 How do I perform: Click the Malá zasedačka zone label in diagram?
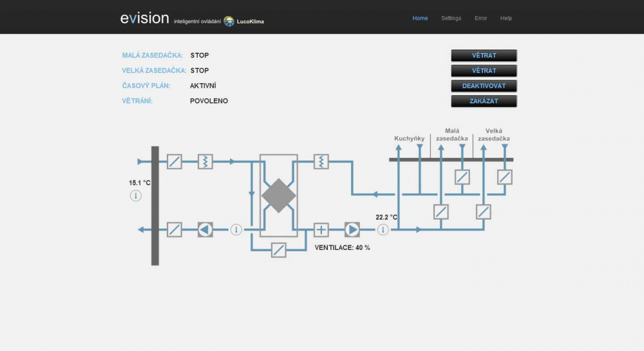pos(452,135)
